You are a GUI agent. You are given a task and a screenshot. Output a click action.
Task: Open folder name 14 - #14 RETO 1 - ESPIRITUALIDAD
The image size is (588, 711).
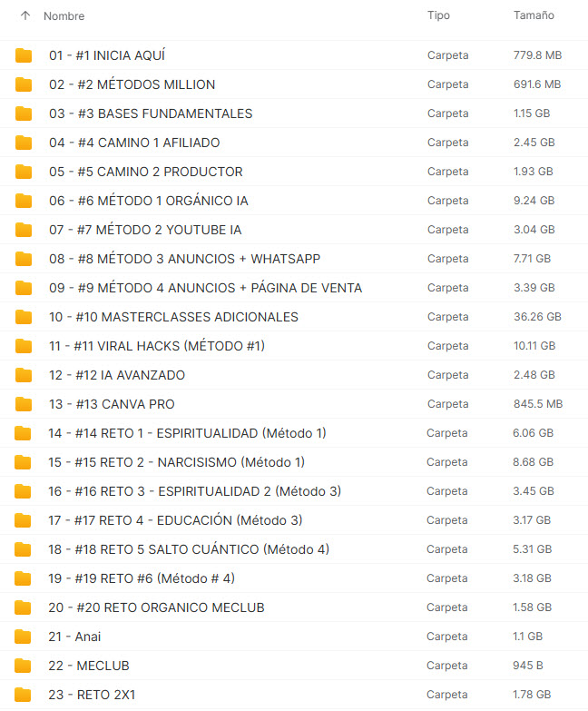click(187, 433)
